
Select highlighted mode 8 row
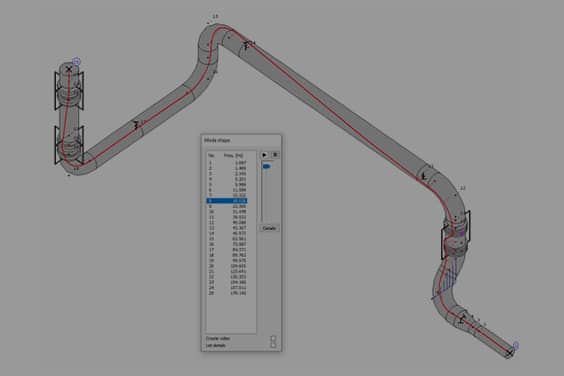[227, 201]
